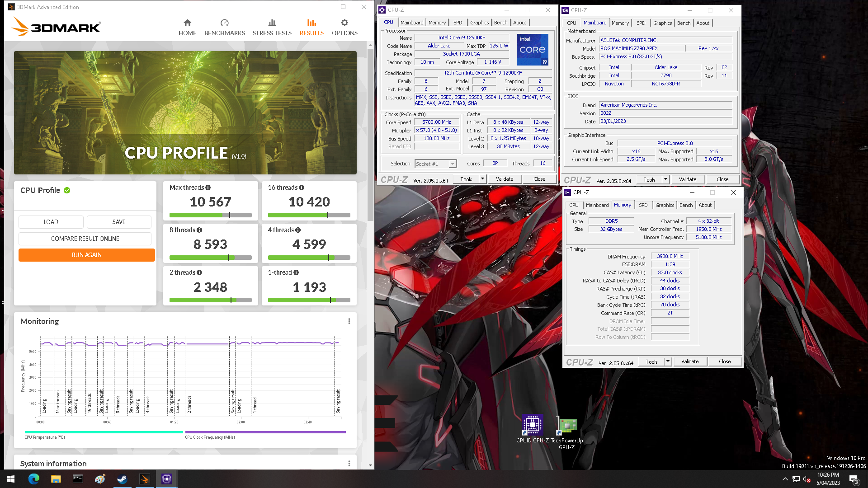Open notification center in system tray

[x=854, y=479]
